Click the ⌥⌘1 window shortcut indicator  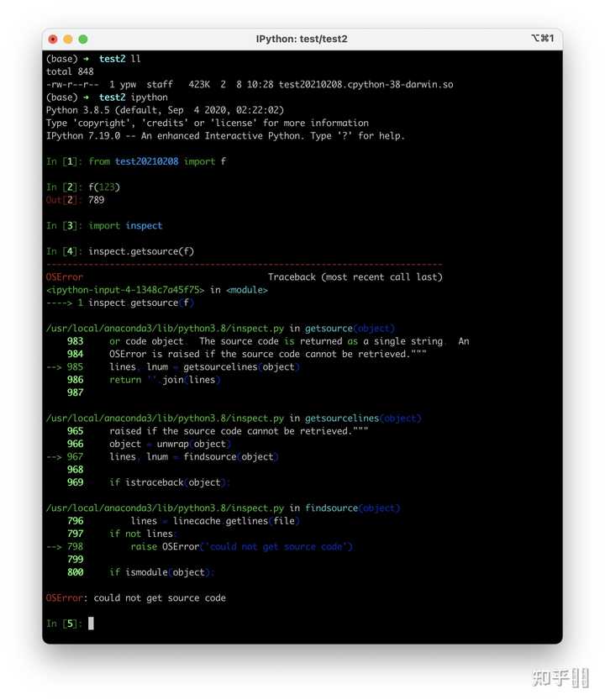(x=543, y=39)
